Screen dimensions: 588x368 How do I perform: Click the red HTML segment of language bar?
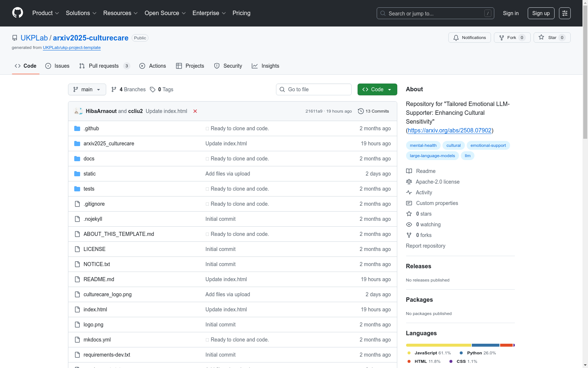(506, 345)
